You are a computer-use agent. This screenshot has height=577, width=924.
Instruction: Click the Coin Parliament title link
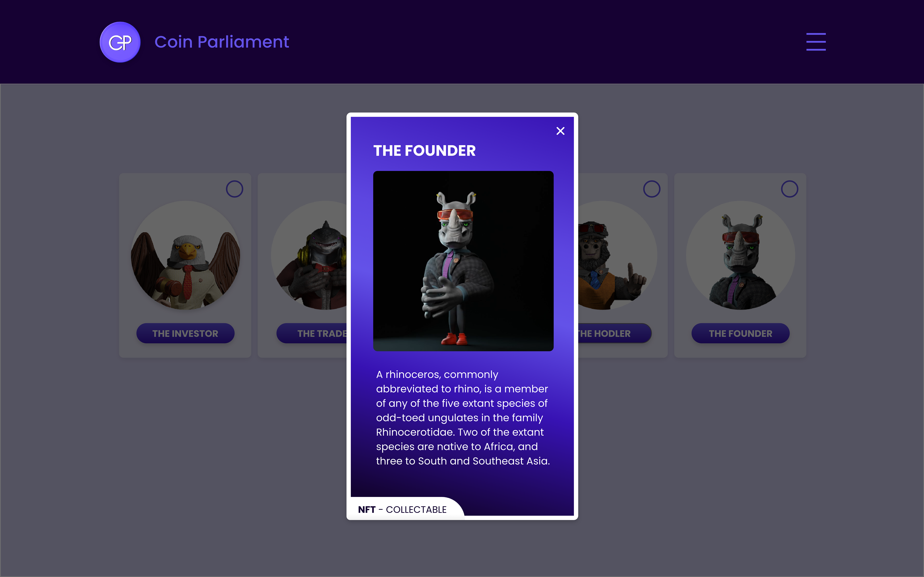tap(222, 42)
